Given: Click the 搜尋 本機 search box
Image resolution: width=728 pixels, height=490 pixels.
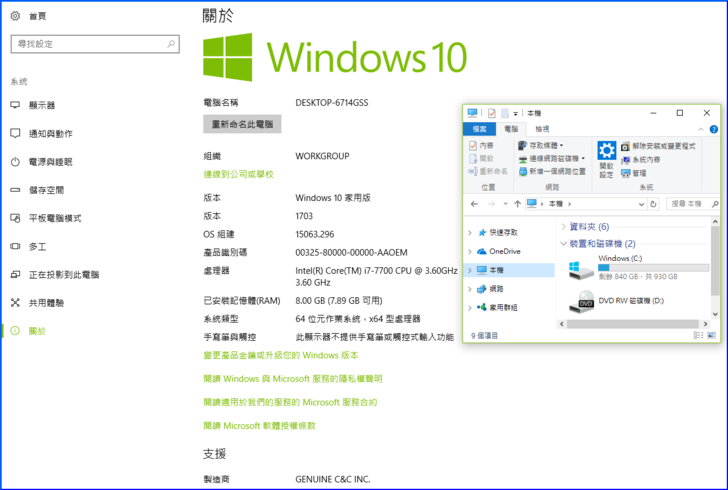Looking at the screenshot, I should 693,204.
